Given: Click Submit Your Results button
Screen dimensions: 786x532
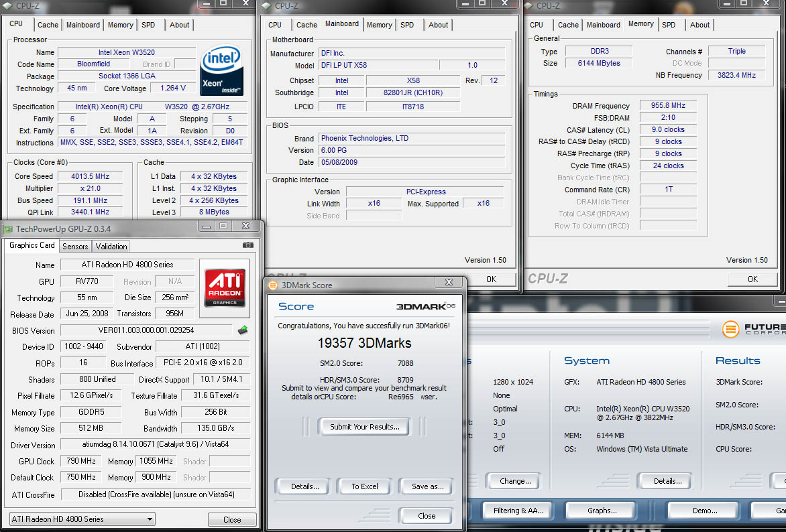Looking at the screenshot, I should point(364,427).
